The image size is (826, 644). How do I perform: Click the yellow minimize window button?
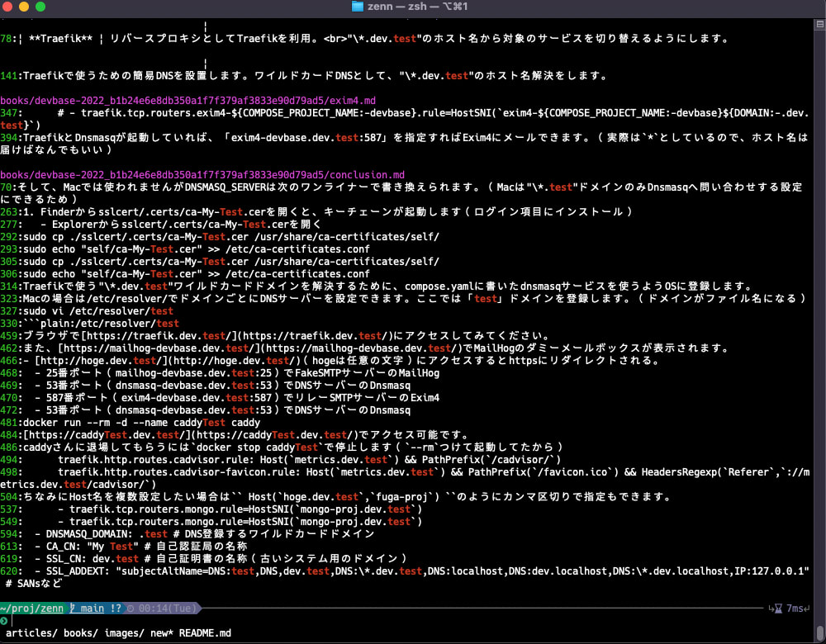click(x=24, y=7)
